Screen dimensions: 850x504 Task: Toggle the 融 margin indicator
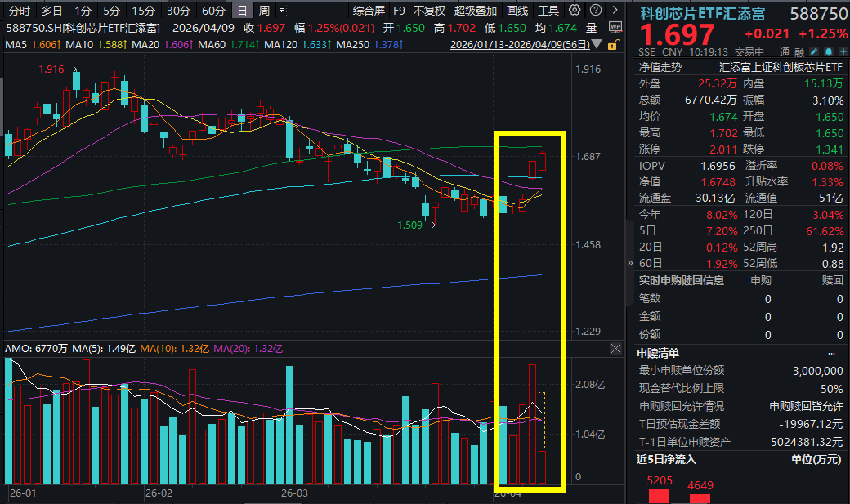pos(799,51)
